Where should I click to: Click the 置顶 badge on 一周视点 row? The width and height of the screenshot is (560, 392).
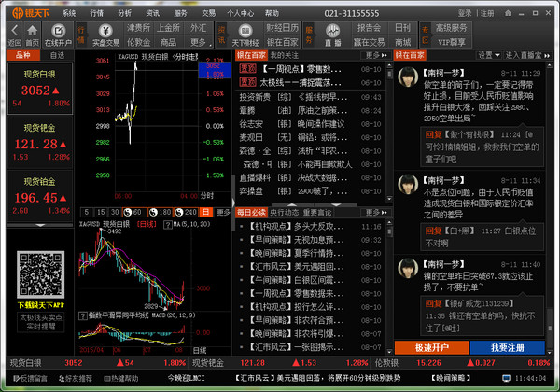[248, 68]
